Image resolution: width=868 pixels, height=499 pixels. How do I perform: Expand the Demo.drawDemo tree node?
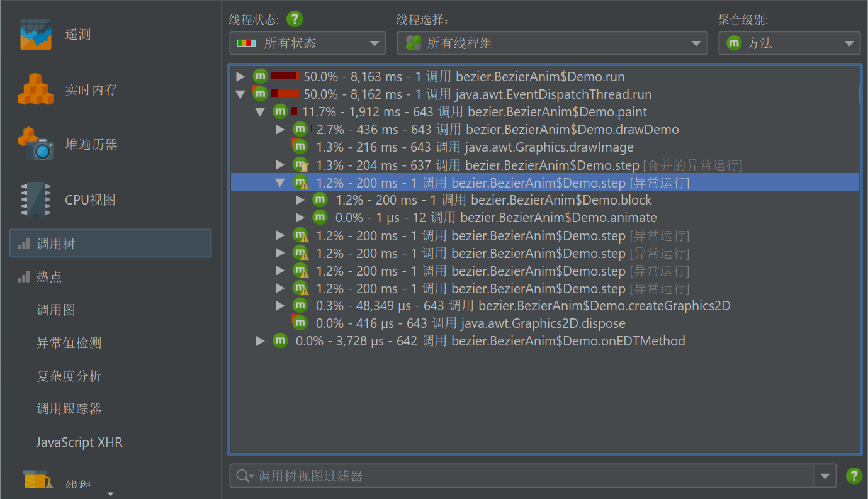[280, 130]
